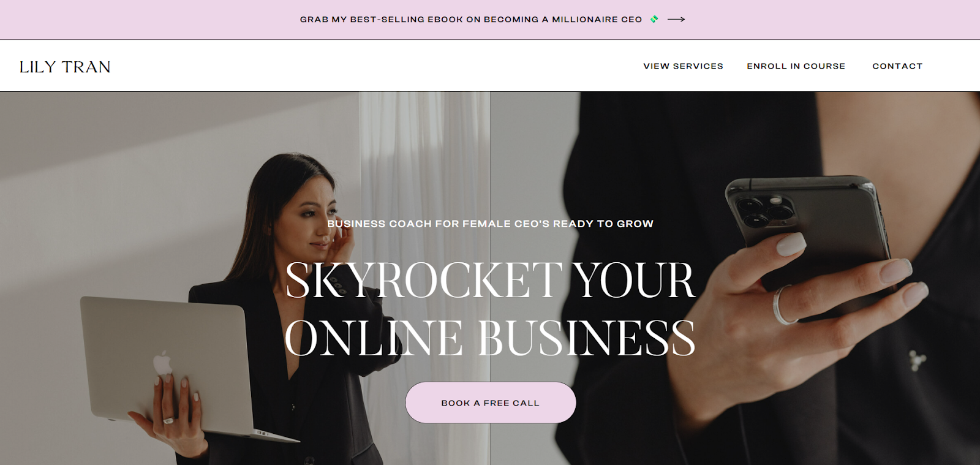The width and height of the screenshot is (980, 465).
Task: Open the Contact page from navigation
Action: coord(897,66)
